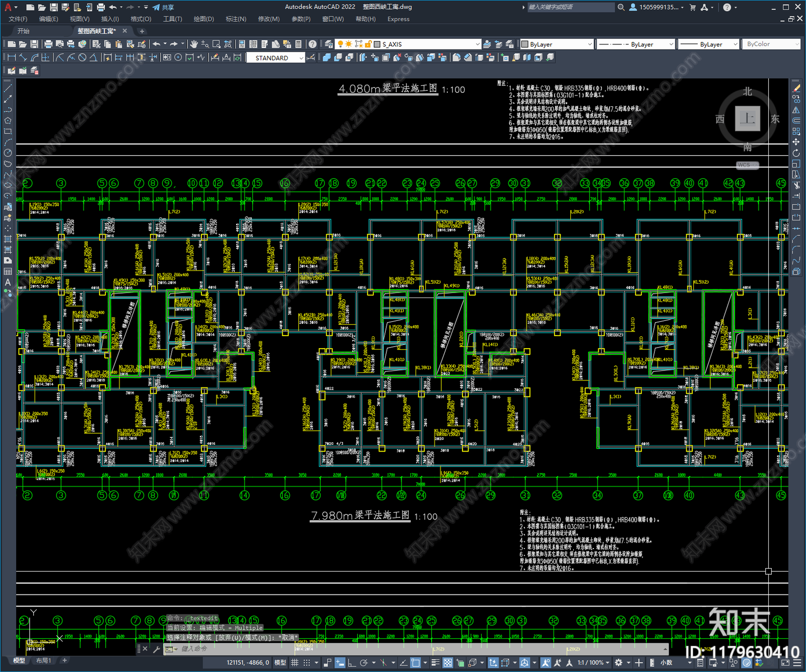Expand the annotation scale 1:1 / 100% dropdown
Screen dimensions: 806x672
(x=593, y=662)
